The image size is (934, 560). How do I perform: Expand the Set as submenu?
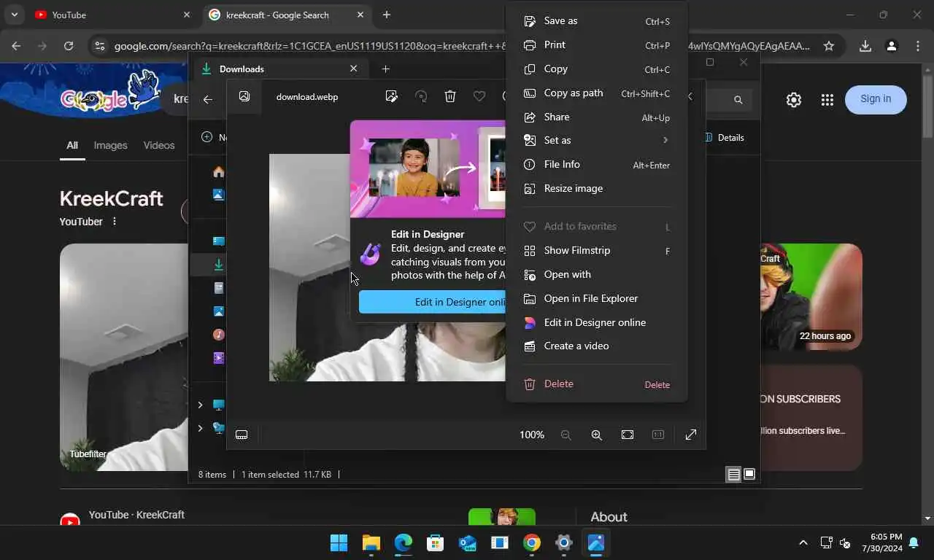pos(596,140)
